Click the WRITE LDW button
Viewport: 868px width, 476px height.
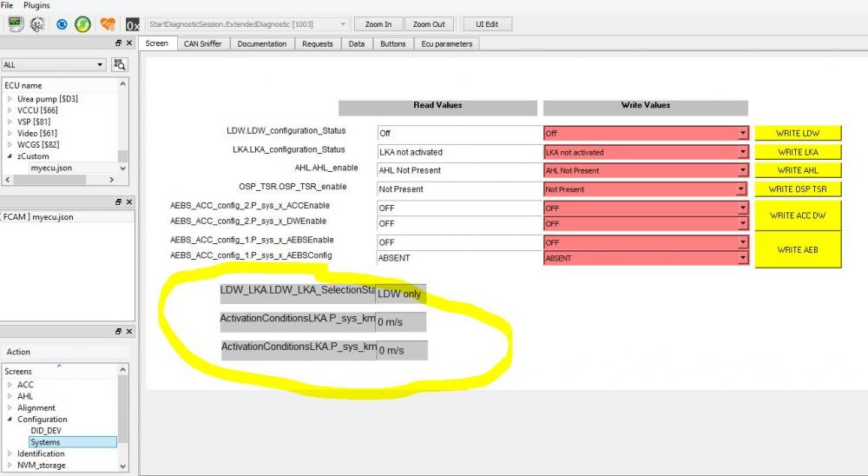(x=798, y=133)
